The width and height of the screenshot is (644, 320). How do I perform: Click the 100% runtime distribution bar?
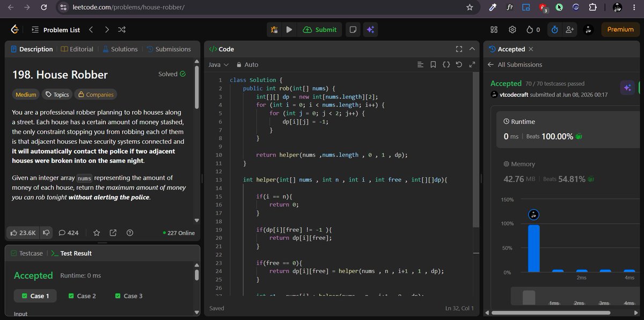(533, 248)
